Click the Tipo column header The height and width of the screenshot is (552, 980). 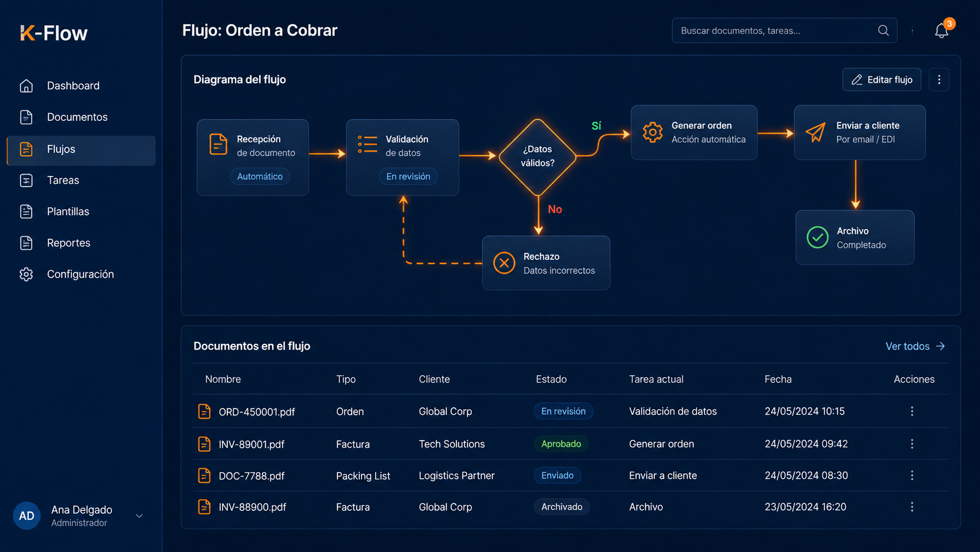click(346, 379)
